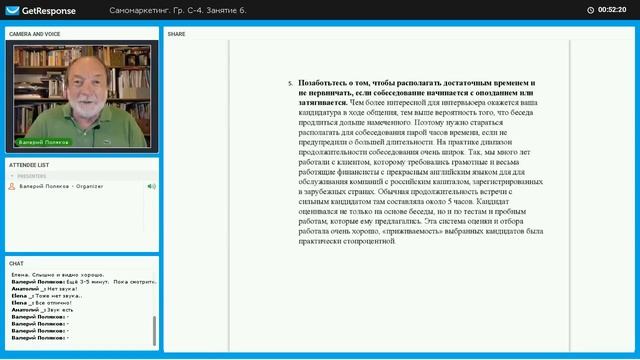The height and width of the screenshot is (360, 640).
Task: Click the item number 5 in the shared document
Action: click(290, 83)
